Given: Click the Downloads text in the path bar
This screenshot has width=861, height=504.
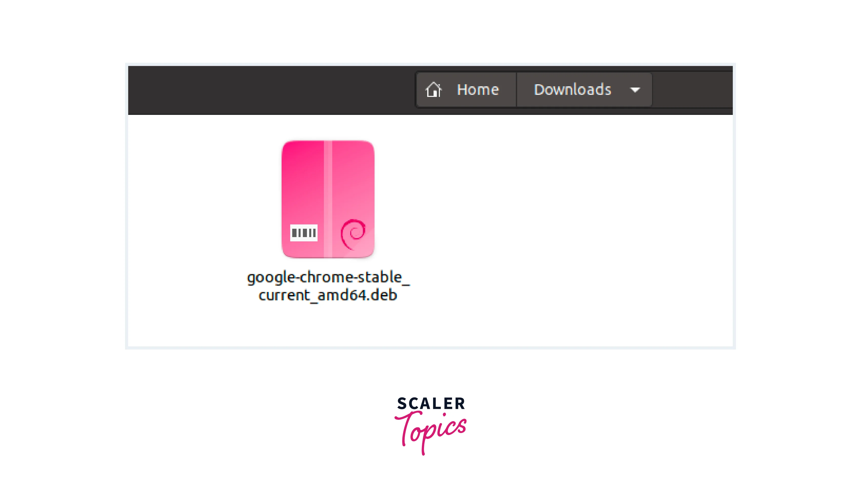Looking at the screenshot, I should (x=572, y=90).
